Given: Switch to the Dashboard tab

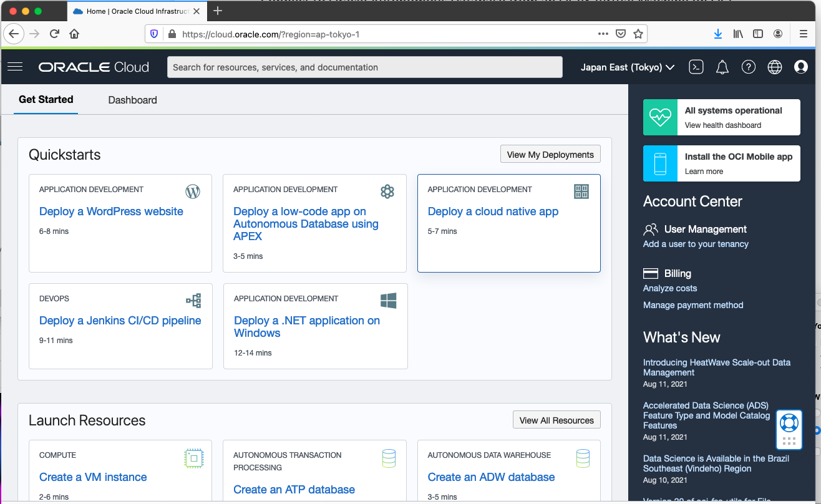Looking at the screenshot, I should pos(132,100).
